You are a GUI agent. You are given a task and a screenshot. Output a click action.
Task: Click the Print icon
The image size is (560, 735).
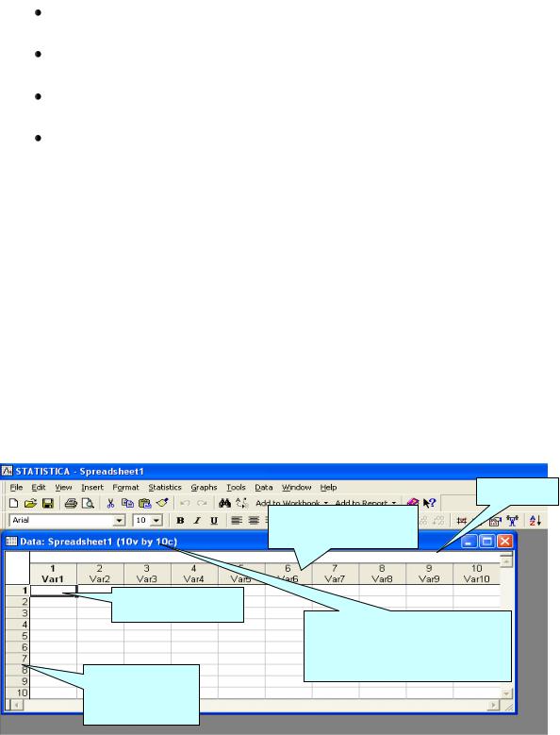click(x=71, y=503)
